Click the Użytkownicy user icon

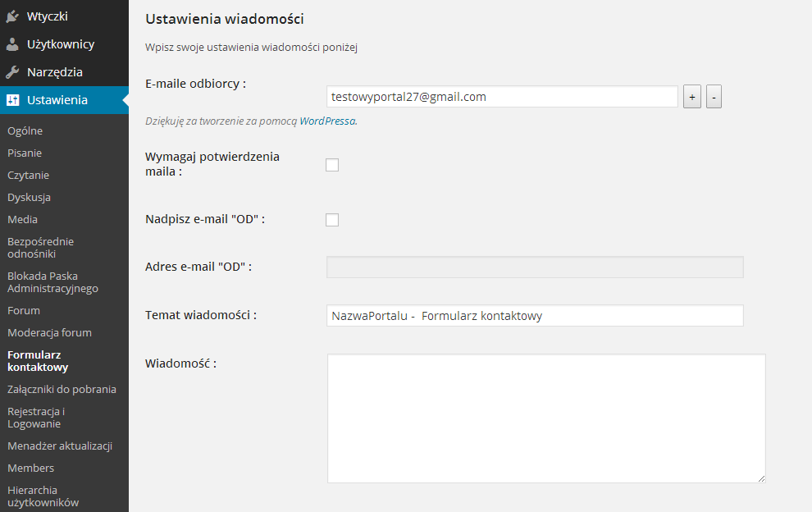[x=12, y=44]
